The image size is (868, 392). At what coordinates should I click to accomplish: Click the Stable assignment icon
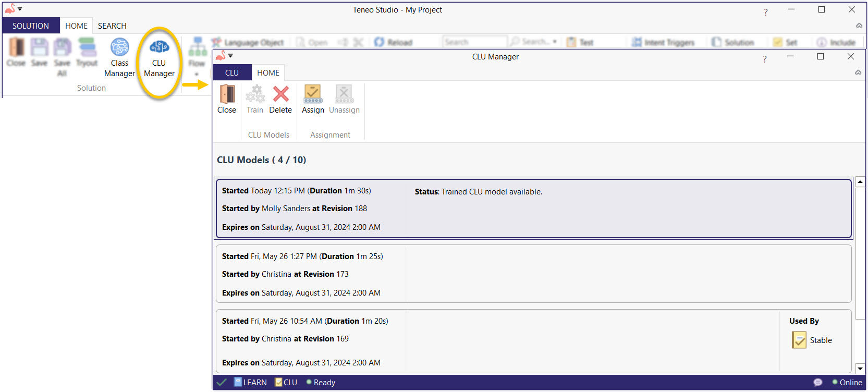point(799,340)
